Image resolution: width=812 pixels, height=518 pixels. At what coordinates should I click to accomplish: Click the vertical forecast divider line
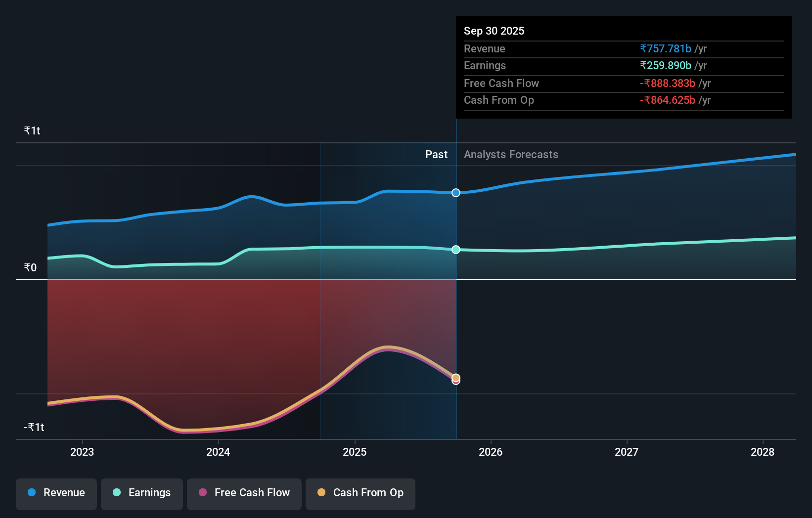point(456,297)
